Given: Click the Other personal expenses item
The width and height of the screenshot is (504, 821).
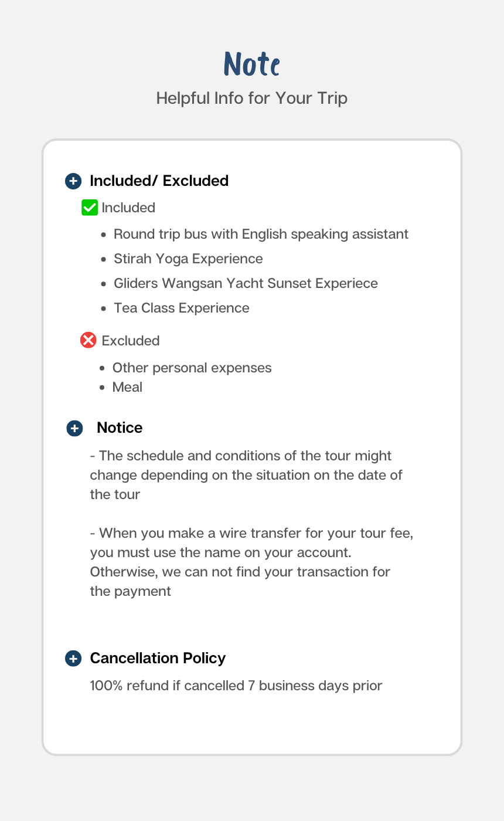Looking at the screenshot, I should pyautogui.click(x=192, y=368).
